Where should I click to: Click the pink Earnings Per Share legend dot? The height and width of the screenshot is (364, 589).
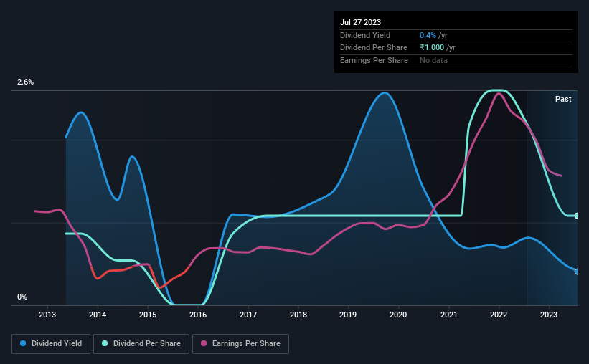pyautogui.click(x=204, y=343)
